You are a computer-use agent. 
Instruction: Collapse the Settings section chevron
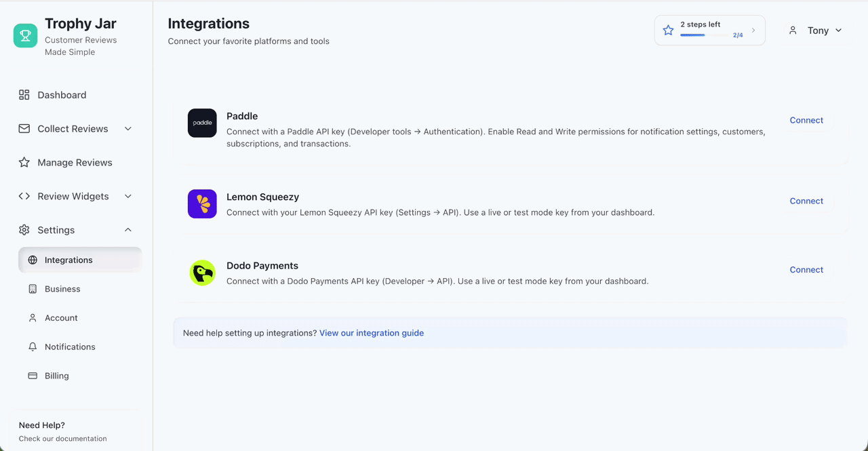pyautogui.click(x=128, y=230)
